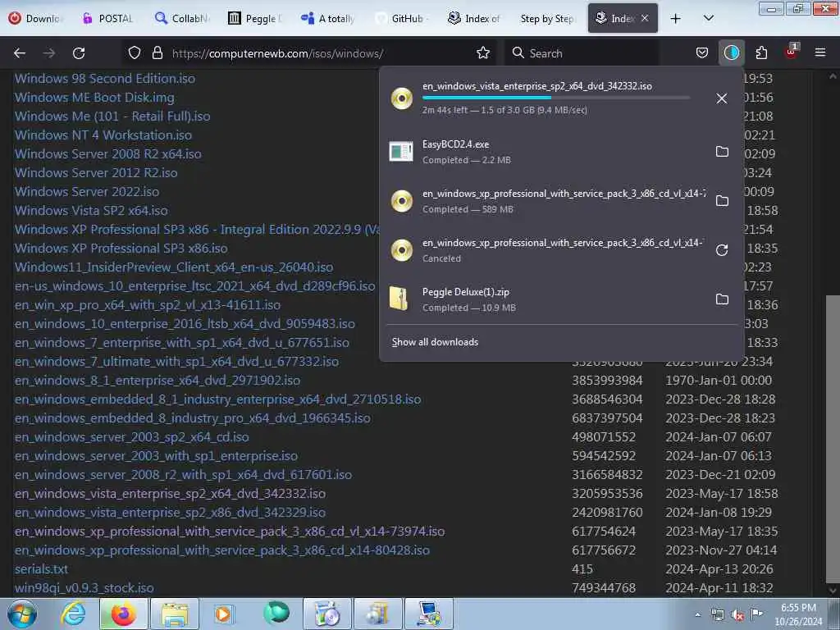The width and height of the screenshot is (840, 630).
Task: Open Windows Explorer from the taskbar
Action: click(175, 614)
